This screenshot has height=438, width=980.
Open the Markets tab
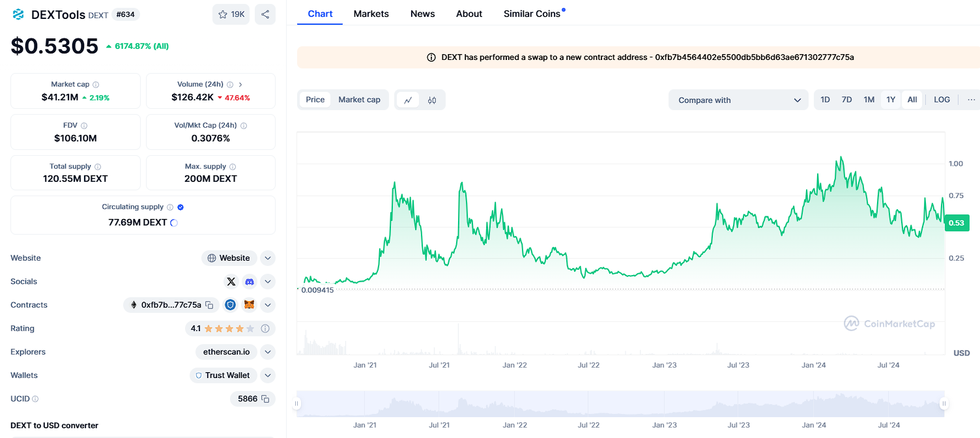coord(371,14)
